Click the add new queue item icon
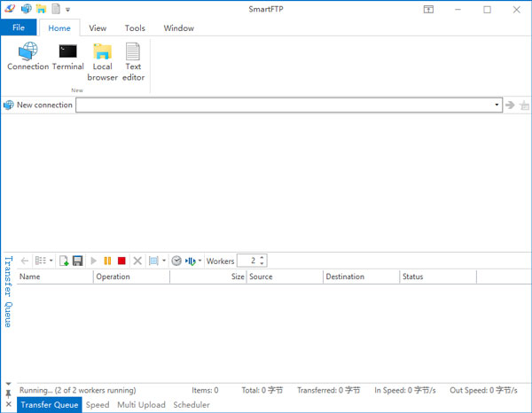Screen dimensions: 532x413 coord(65,261)
